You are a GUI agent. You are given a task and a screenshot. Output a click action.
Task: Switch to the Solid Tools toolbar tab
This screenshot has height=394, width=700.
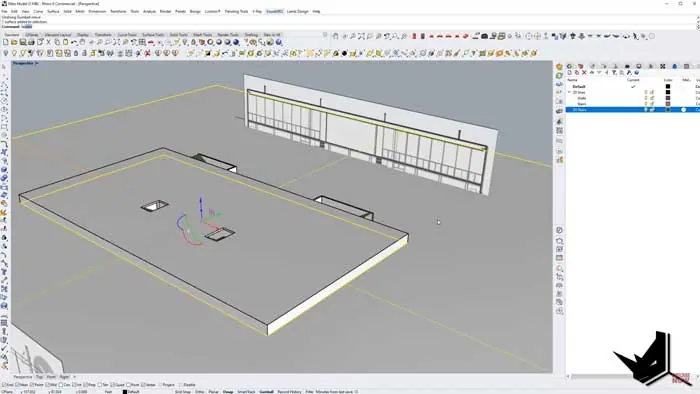[x=179, y=34]
